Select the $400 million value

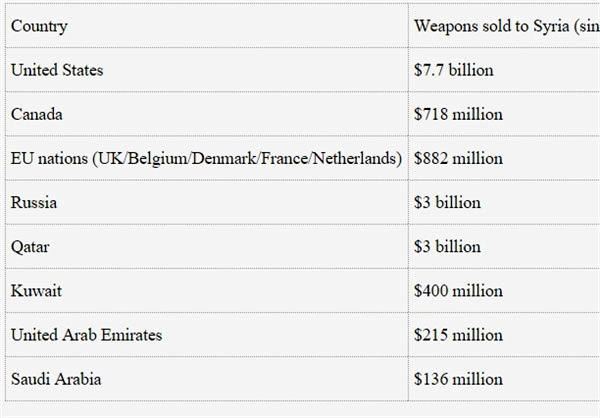pos(458,291)
